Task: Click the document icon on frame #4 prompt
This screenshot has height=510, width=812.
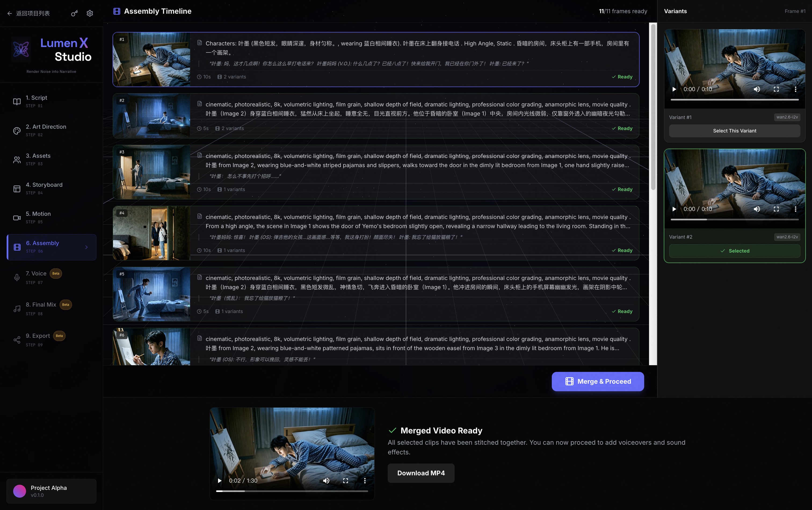Action: click(x=200, y=216)
